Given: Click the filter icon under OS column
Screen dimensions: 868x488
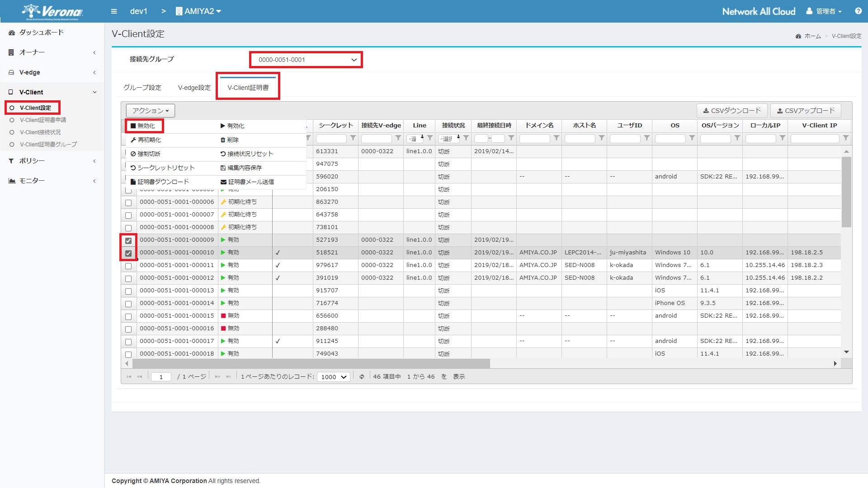Looking at the screenshot, I should click(x=692, y=138).
